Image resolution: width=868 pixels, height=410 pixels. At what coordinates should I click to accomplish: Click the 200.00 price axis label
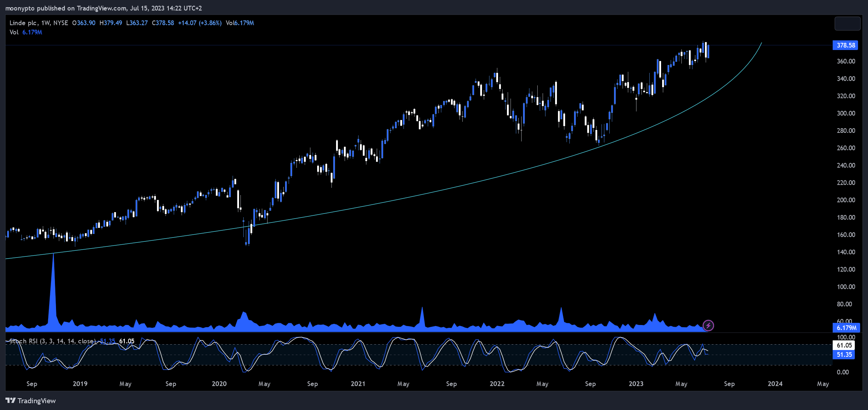tap(846, 200)
